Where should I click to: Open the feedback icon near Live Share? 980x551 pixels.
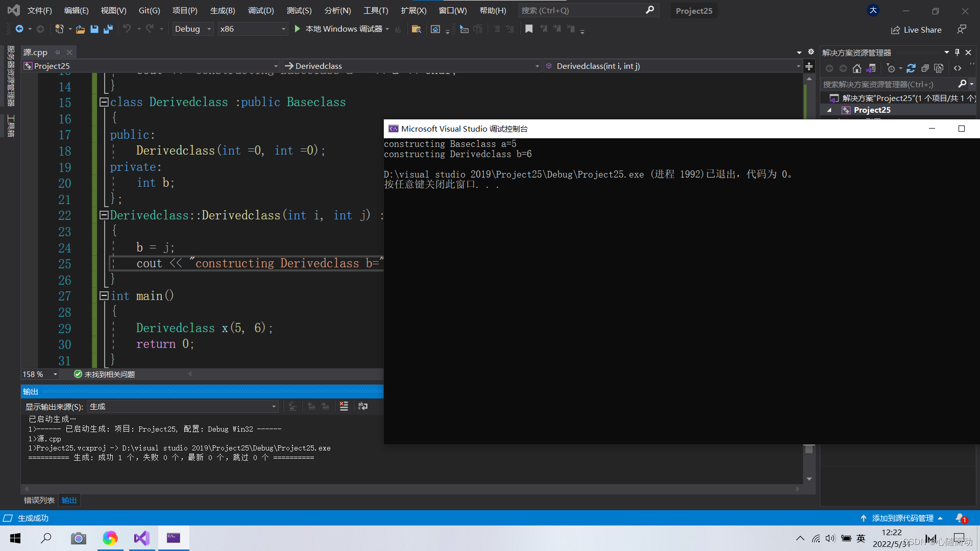pos(962,30)
